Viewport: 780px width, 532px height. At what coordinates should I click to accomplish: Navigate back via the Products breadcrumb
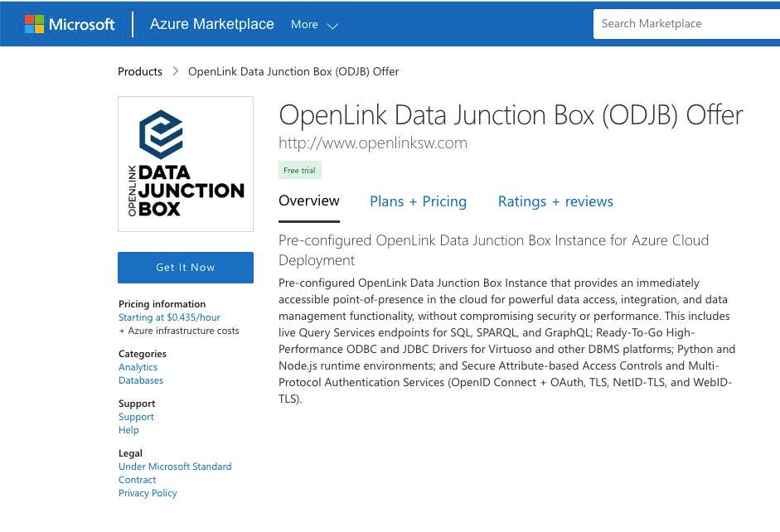pyautogui.click(x=139, y=71)
